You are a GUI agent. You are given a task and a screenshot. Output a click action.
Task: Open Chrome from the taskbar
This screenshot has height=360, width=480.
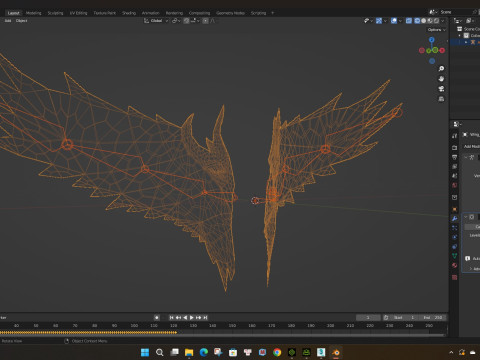click(x=277, y=352)
